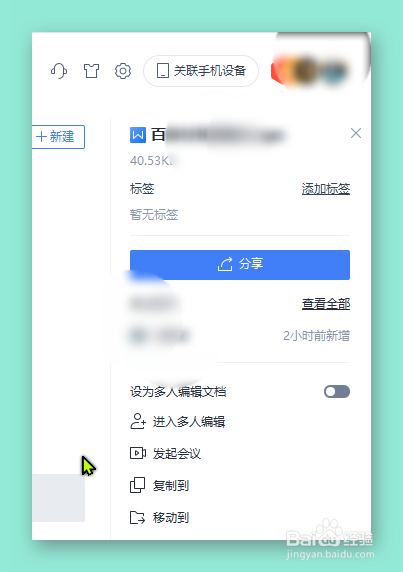Image resolution: width=403 pixels, height=572 pixels.
Task: Click the 新建 button
Action: 58,137
